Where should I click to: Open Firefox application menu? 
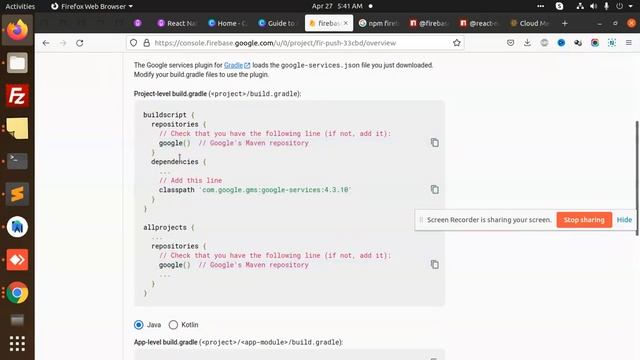pyautogui.click(x=629, y=43)
